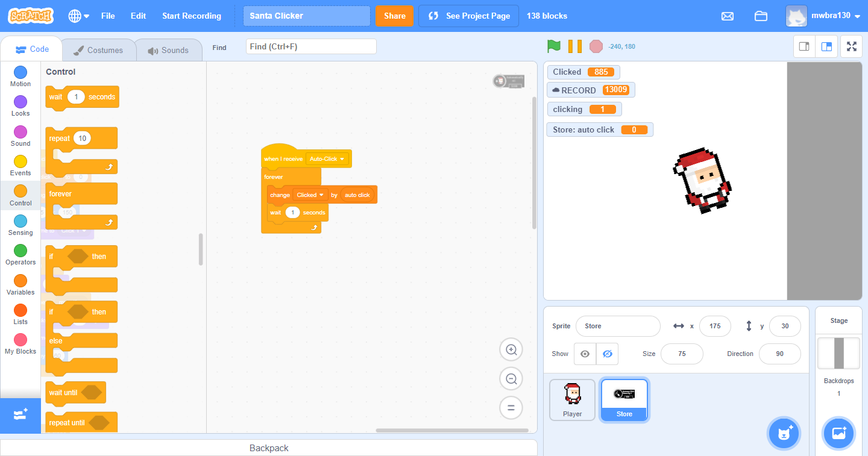This screenshot has height=456, width=868.
Task: Click the orange pause button
Action: coord(575,46)
